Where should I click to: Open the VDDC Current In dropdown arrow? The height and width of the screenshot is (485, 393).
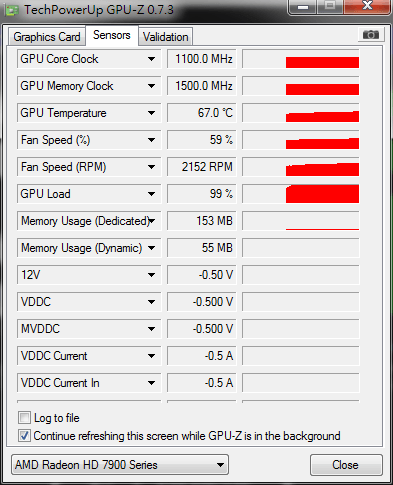click(151, 383)
